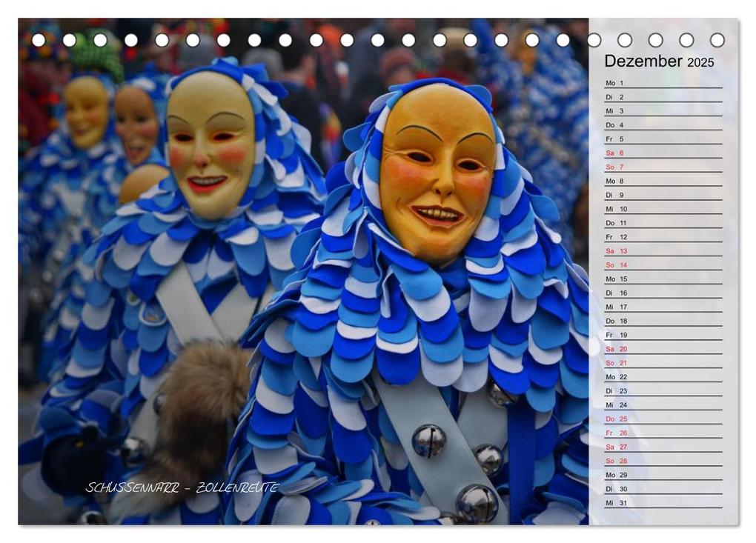The image size is (756, 543).
Task: Pick the red Fr 26 holiday entry
Action: pos(662,433)
